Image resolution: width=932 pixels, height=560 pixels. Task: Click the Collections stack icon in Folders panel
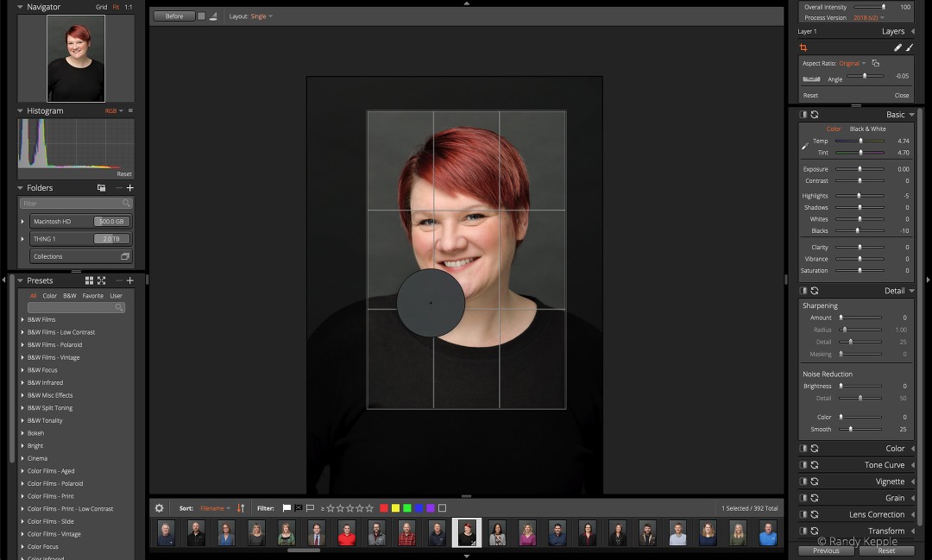point(125,255)
